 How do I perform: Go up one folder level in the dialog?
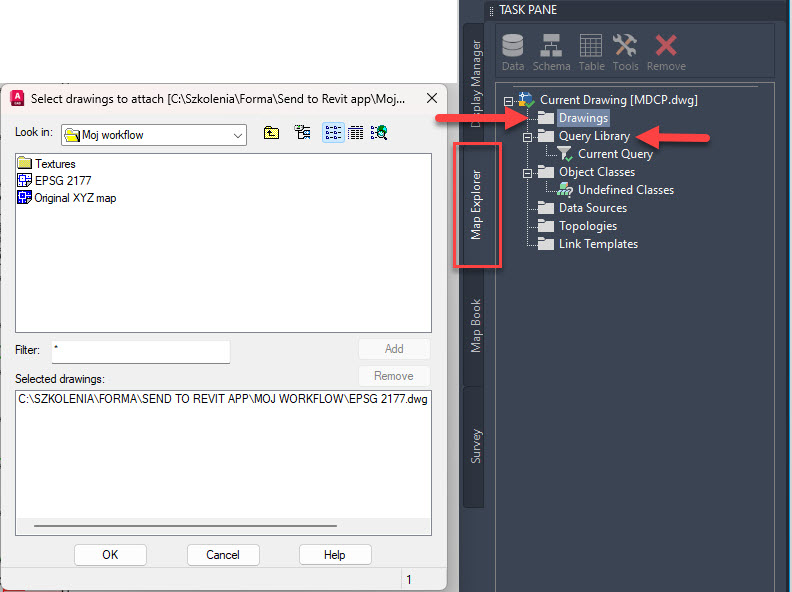[272, 133]
